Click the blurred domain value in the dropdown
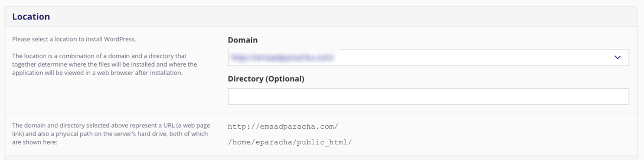 click(282, 57)
